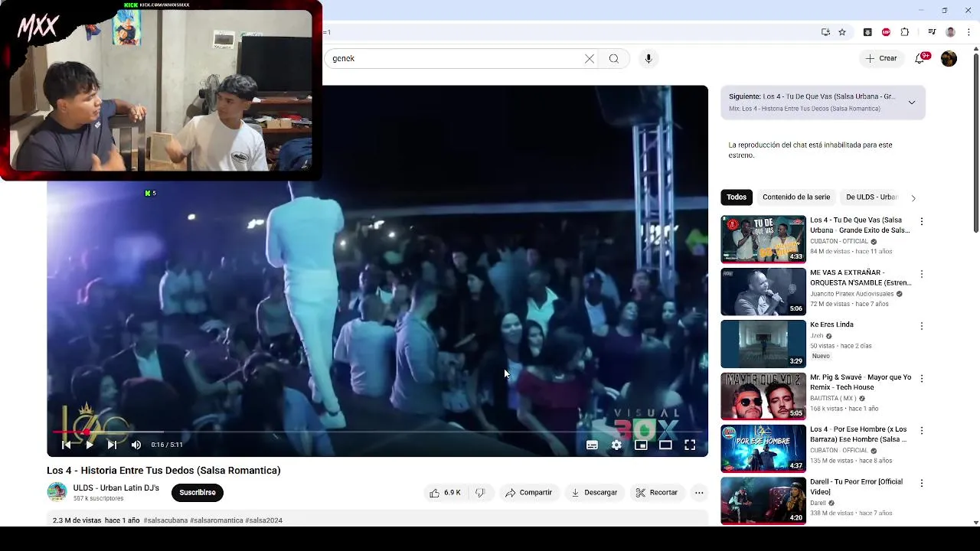Clear the search box with X
The height and width of the screenshot is (551, 980).
(x=590, y=59)
